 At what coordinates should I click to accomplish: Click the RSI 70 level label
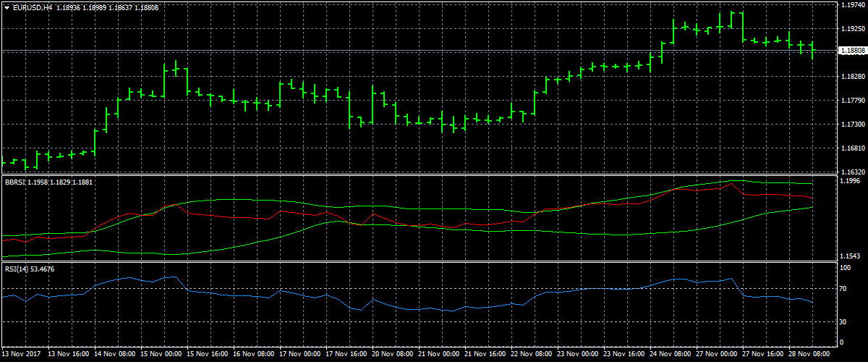(843, 289)
